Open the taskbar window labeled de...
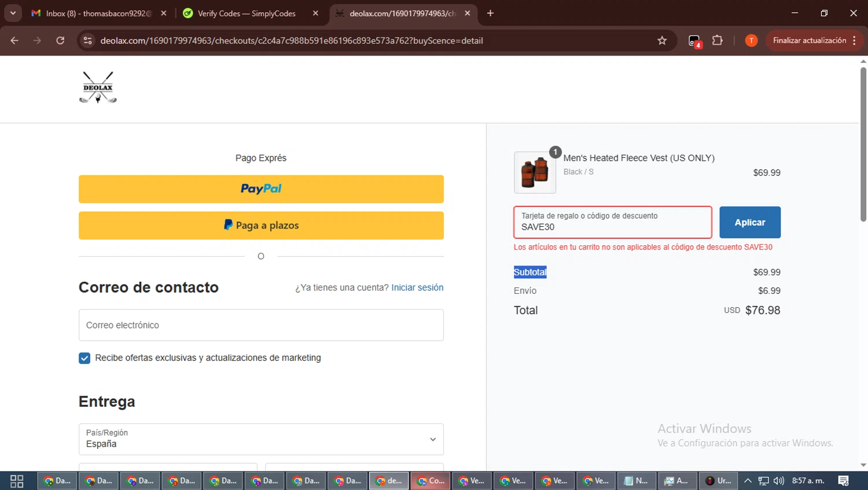This screenshot has height=490, width=868. (x=389, y=481)
